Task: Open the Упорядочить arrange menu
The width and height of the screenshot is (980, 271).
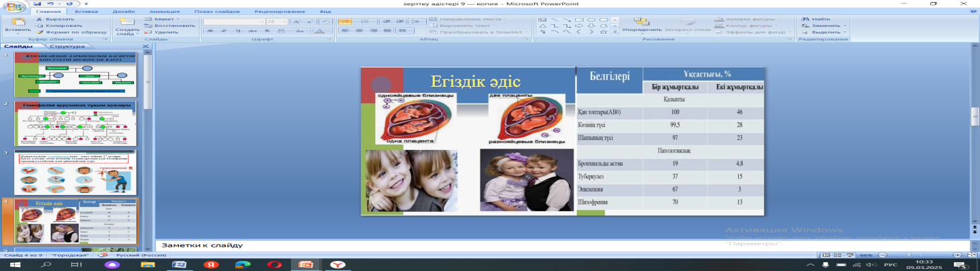Action: click(642, 26)
